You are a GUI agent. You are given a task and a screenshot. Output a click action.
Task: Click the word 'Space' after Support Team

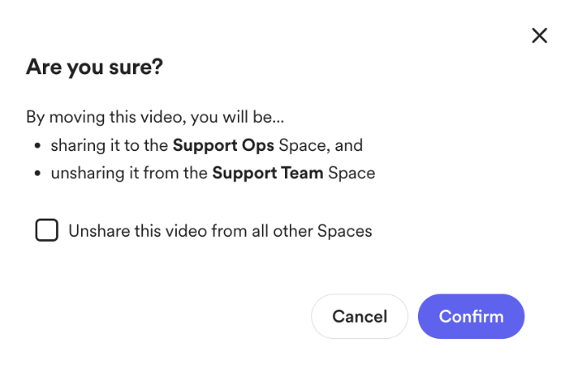(351, 173)
